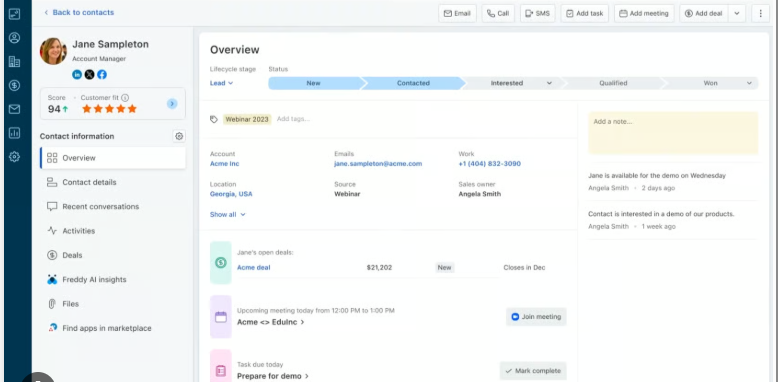This screenshot has height=382, width=778.
Task: Select the Contacted status stage
Action: click(x=413, y=83)
